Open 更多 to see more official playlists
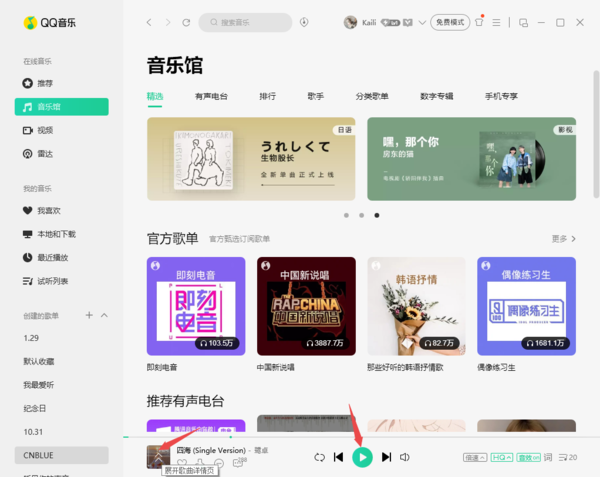This screenshot has width=600, height=477. (x=564, y=239)
